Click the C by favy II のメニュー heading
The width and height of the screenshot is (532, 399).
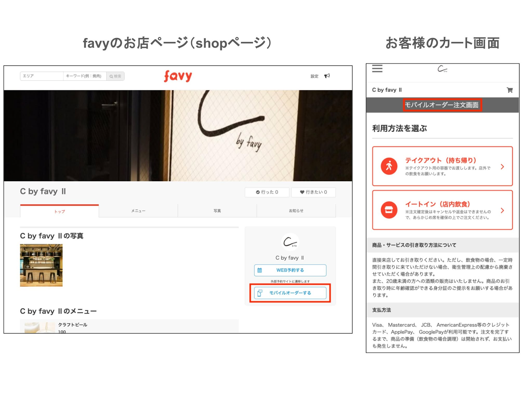58,312
